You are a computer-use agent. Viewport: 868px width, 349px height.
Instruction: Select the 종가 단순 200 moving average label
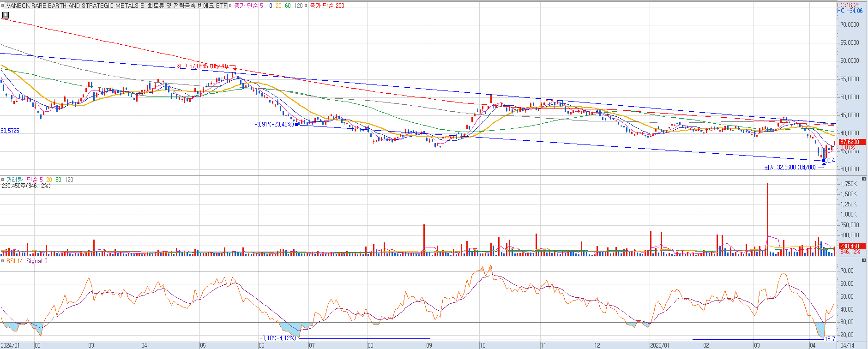pyautogui.click(x=327, y=6)
